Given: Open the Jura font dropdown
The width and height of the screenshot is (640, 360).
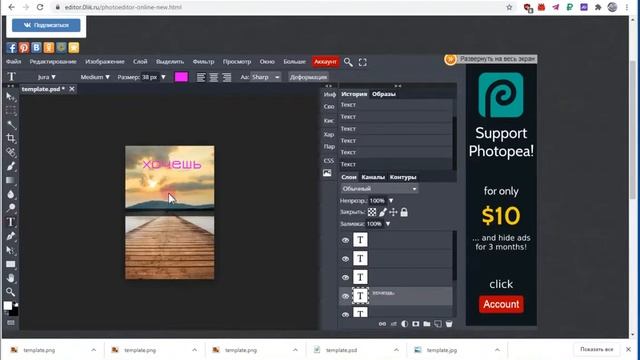Looking at the screenshot, I should 47,77.
